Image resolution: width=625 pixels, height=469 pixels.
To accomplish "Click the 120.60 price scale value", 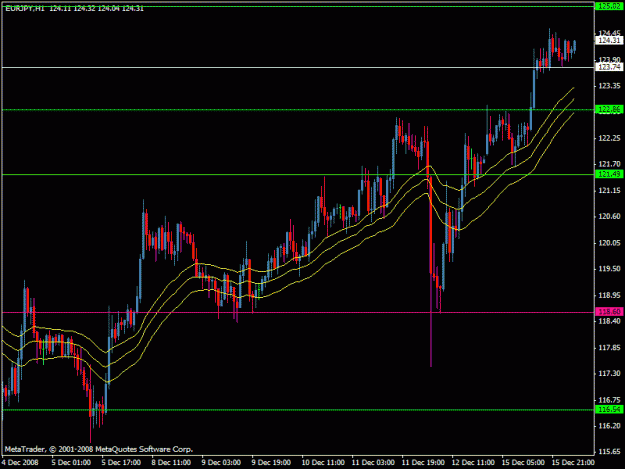I will click(x=609, y=216).
